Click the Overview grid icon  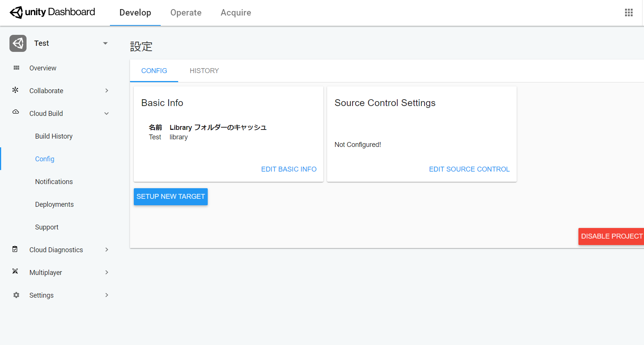tap(16, 68)
